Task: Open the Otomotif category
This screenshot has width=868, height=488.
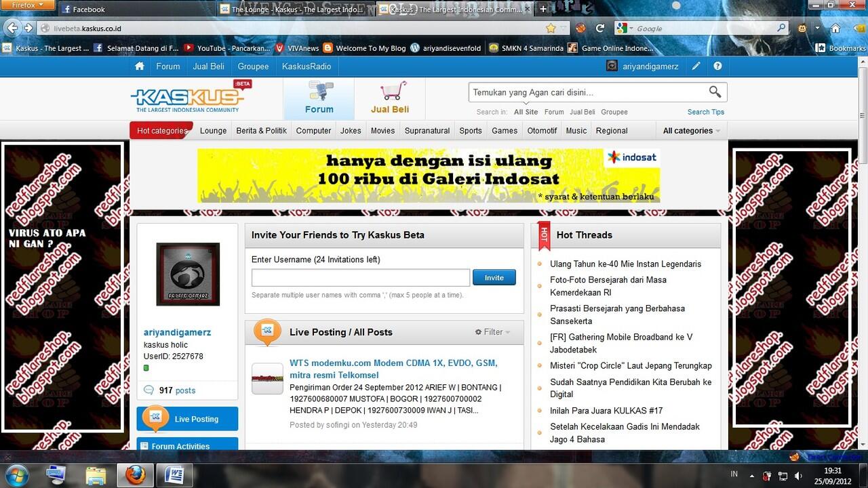Action: [x=542, y=131]
